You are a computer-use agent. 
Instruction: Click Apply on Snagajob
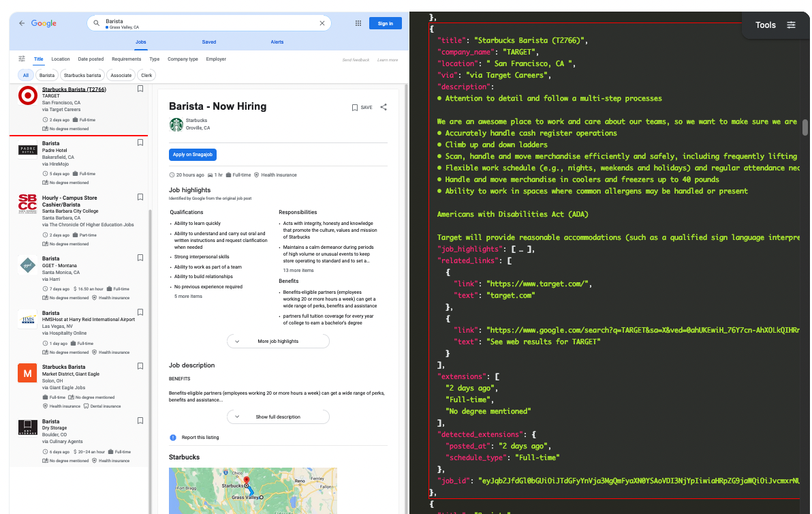pyautogui.click(x=191, y=155)
